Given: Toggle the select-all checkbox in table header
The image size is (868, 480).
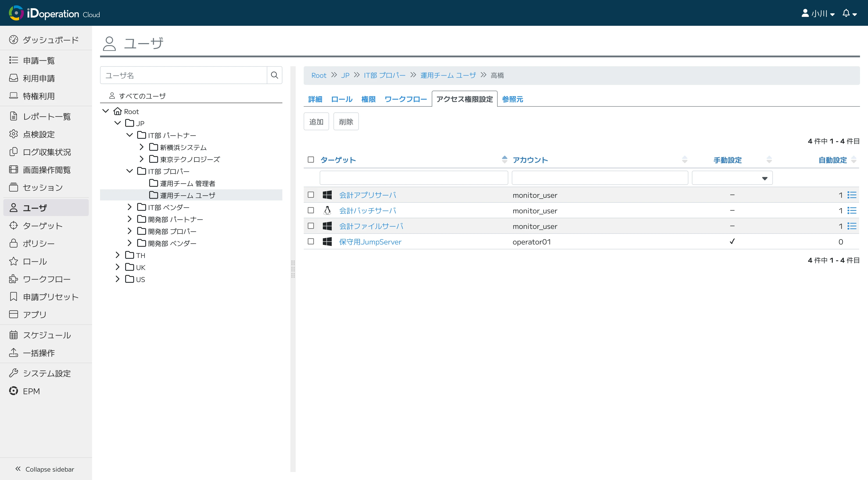Looking at the screenshot, I should coord(311,160).
